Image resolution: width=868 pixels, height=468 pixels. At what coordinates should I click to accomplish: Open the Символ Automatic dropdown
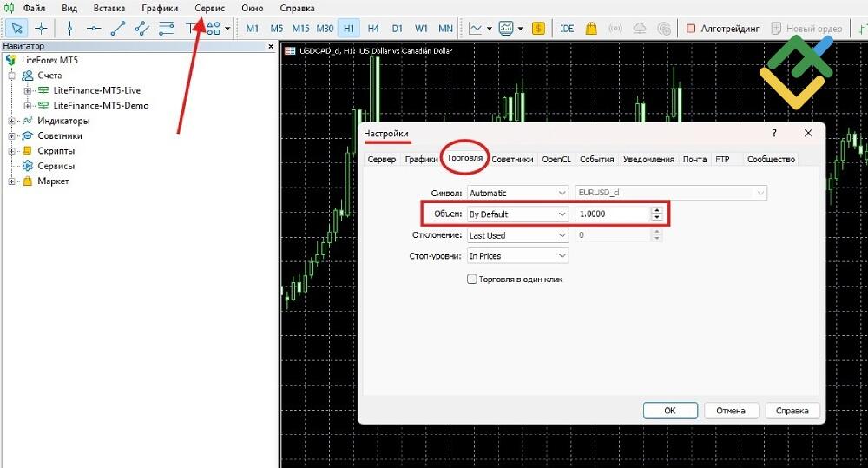point(517,193)
